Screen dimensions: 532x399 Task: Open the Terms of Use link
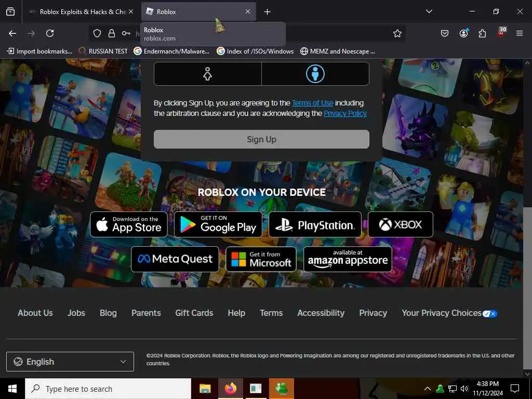(x=312, y=103)
